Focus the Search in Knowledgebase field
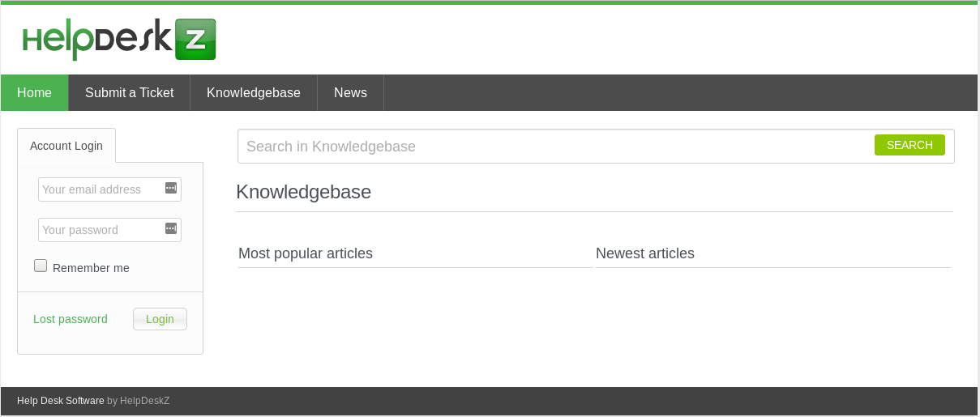The height and width of the screenshot is (417, 980). coord(551,147)
